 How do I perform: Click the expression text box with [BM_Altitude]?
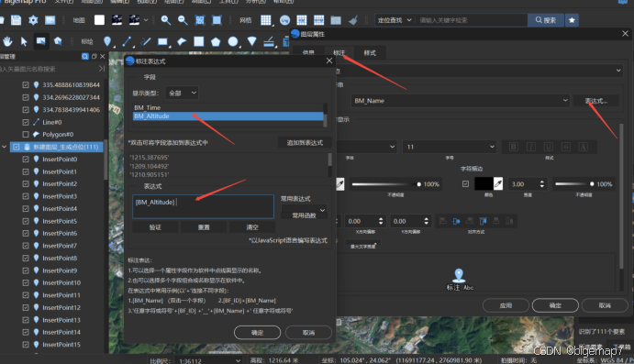[203, 206]
